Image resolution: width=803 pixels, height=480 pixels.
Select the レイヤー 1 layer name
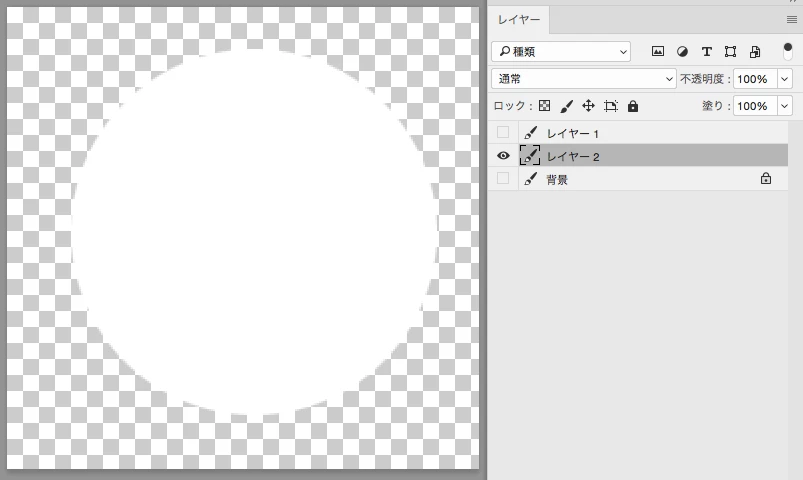coord(573,134)
